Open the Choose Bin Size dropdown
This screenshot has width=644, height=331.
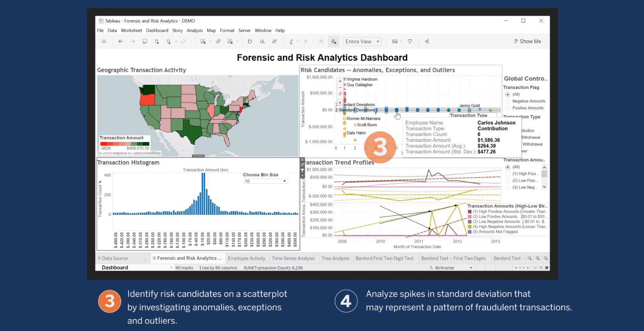click(285, 181)
